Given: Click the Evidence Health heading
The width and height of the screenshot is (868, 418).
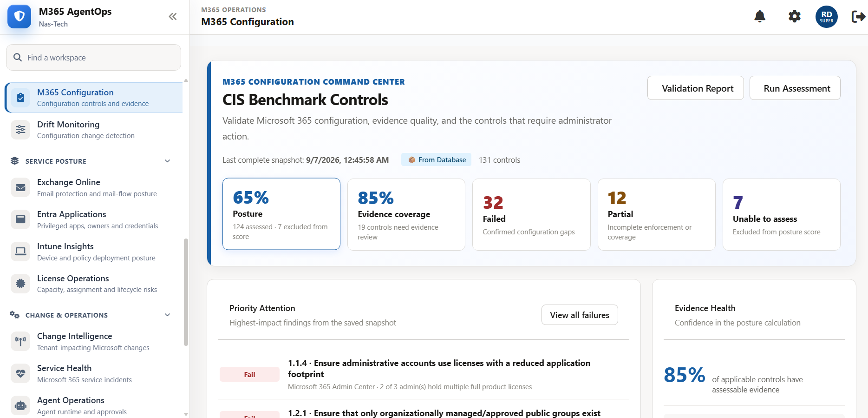Looking at the screenshot, I should pyautogui.click(x=705, y=308).
